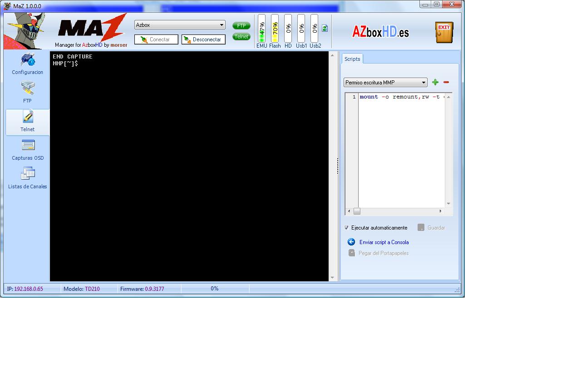
Task: Click the MaZ logo image
Action: pyautogui.click(x=92, y=28)
